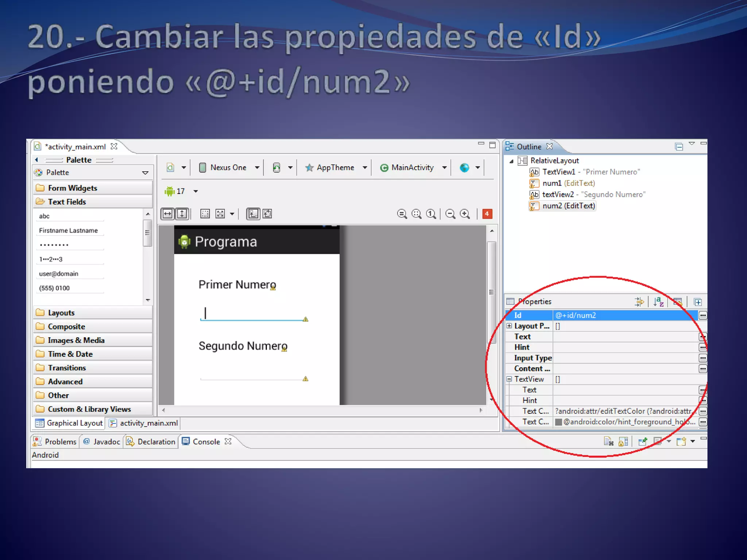
Task: Sort properties alphabetically icon
Action: coord(658,302)
